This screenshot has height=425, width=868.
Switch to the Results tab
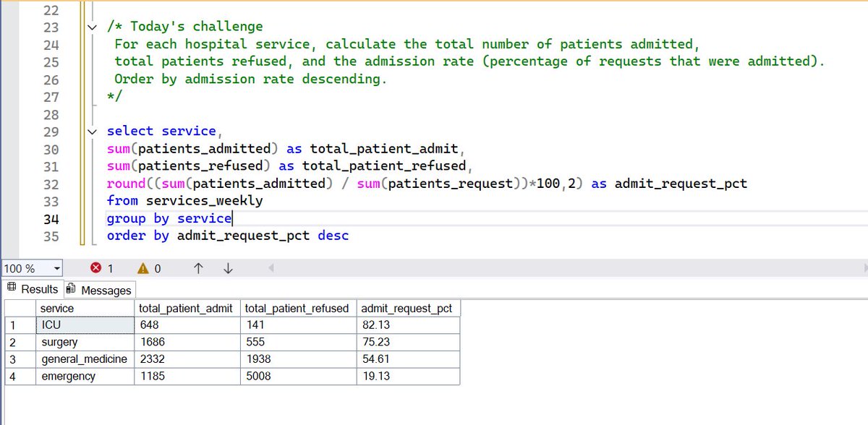33,289
